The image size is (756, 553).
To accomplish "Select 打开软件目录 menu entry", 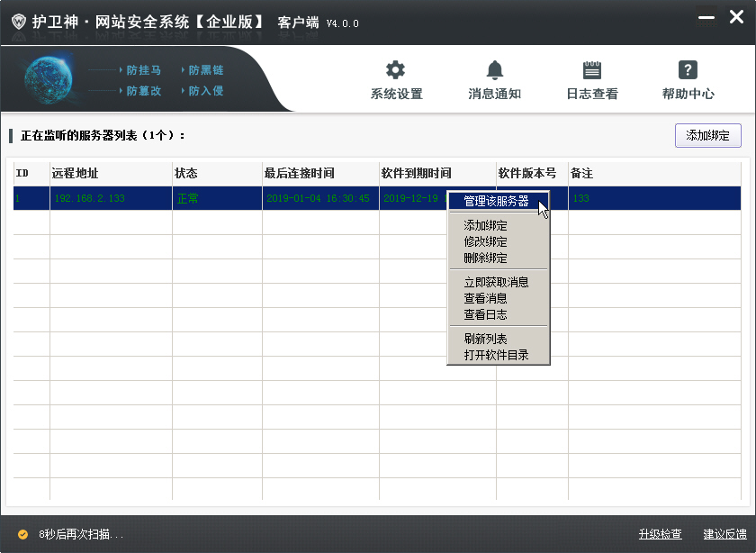I will (496, 356).
